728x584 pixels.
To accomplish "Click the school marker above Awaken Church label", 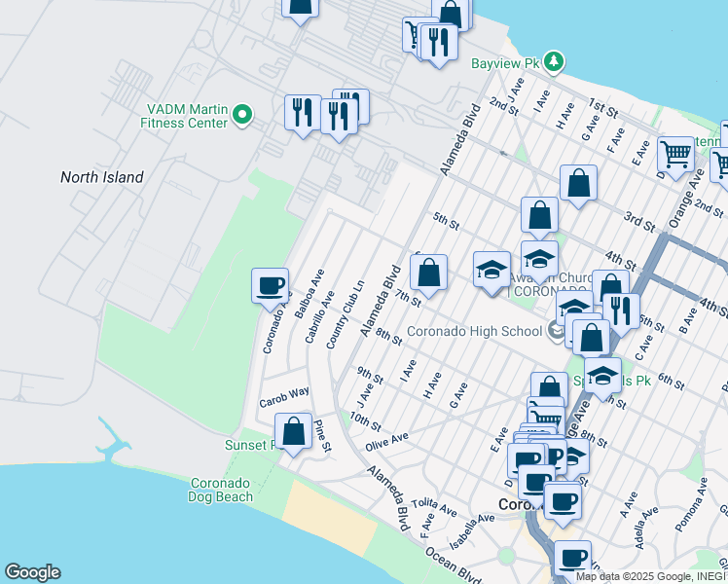I will coord(539,260).
